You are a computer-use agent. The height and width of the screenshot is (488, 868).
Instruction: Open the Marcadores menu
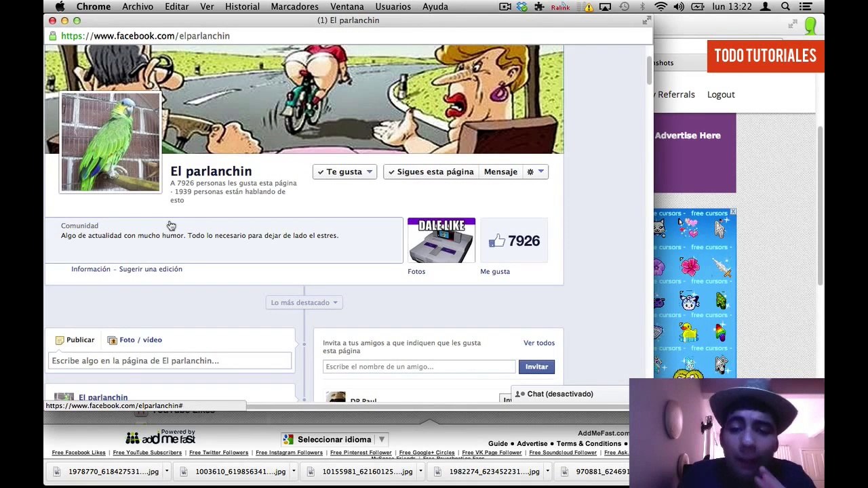tap(294, 7)
